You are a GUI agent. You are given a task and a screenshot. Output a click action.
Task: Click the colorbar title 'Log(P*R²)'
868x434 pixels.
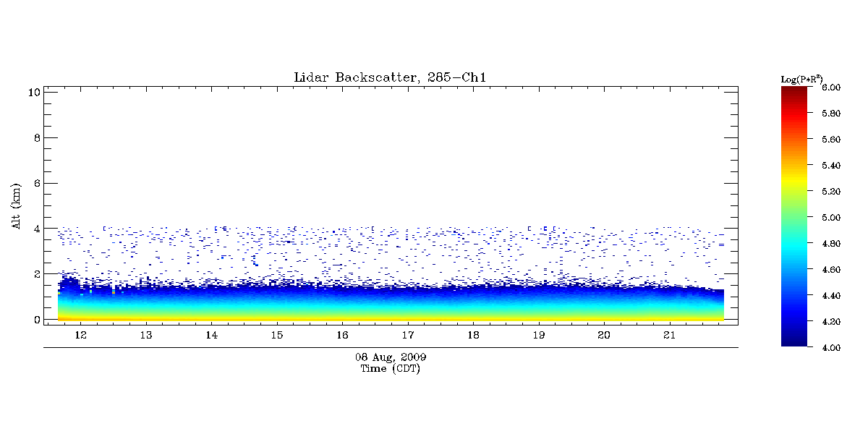tap(801, 78)
